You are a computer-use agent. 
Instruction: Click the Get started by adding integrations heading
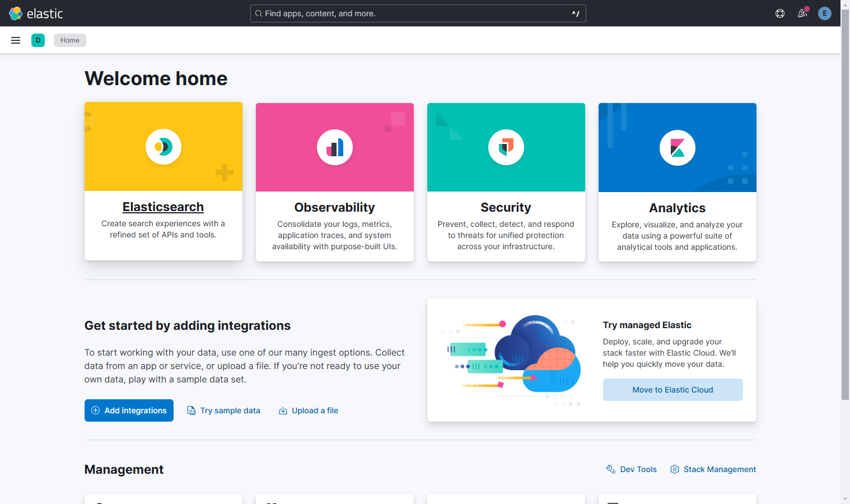188,325
